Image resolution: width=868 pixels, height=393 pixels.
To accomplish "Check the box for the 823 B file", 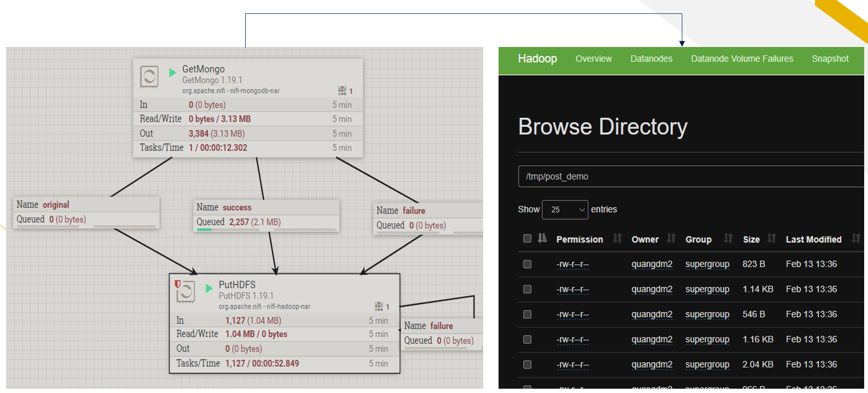I will click(527, 264).
